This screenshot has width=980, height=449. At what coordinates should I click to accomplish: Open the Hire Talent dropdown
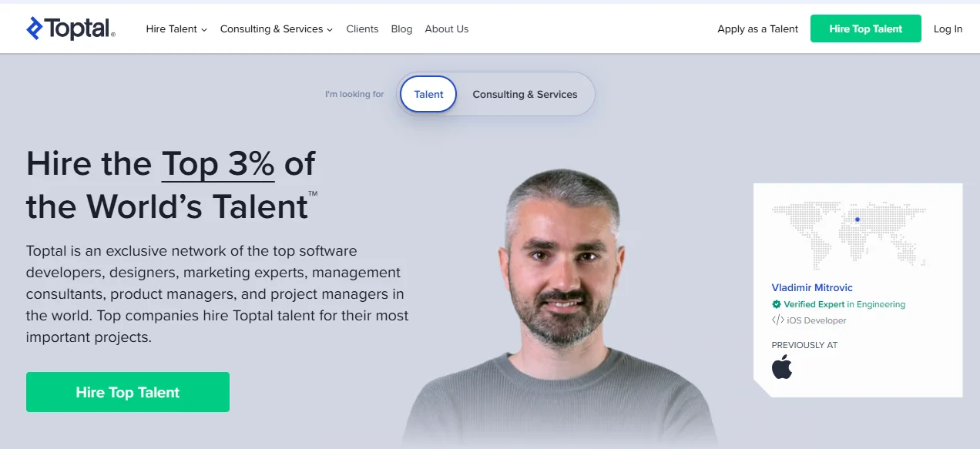click(x=171, y=28)
